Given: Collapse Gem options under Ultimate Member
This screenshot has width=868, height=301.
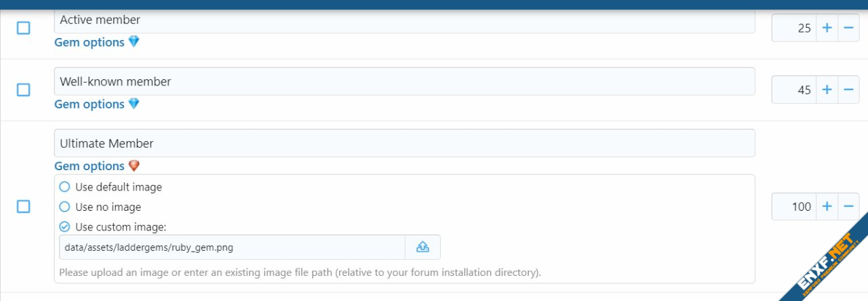Looking at the screenshot, I should [90, 166].
